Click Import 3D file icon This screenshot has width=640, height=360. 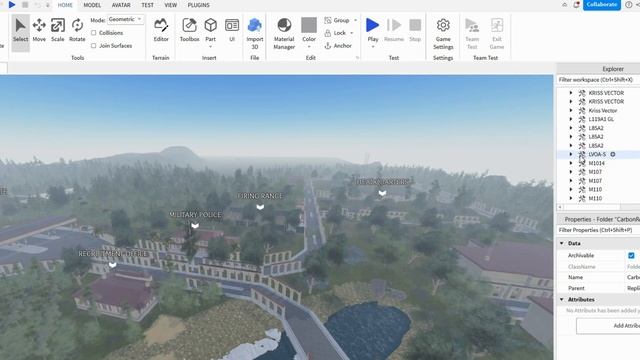pos(255,25)
